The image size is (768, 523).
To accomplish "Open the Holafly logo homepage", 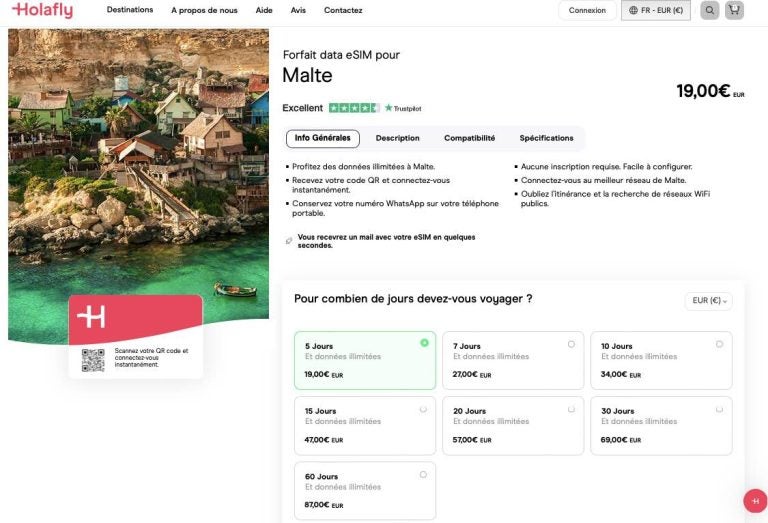I will [x=43, y=10].
